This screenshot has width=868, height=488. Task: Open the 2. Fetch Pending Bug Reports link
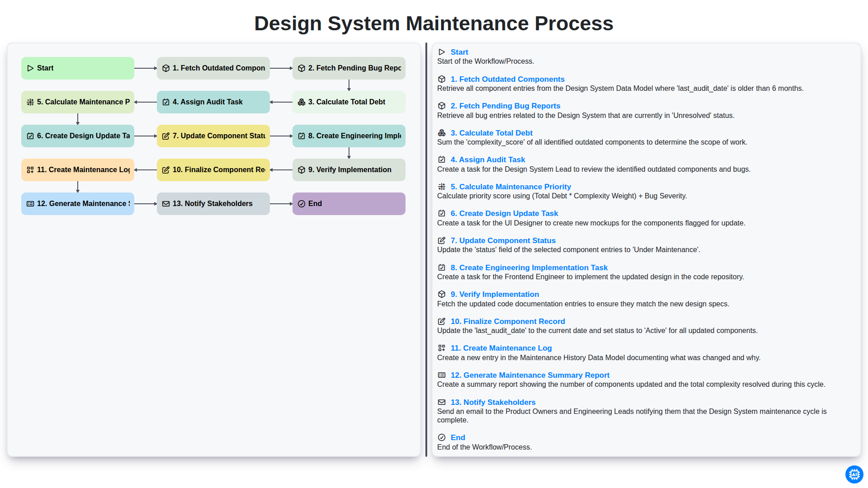click(505, 106)
